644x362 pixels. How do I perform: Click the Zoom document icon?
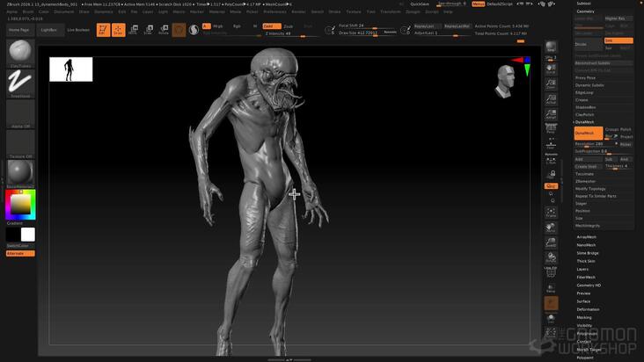coord(551,84)
